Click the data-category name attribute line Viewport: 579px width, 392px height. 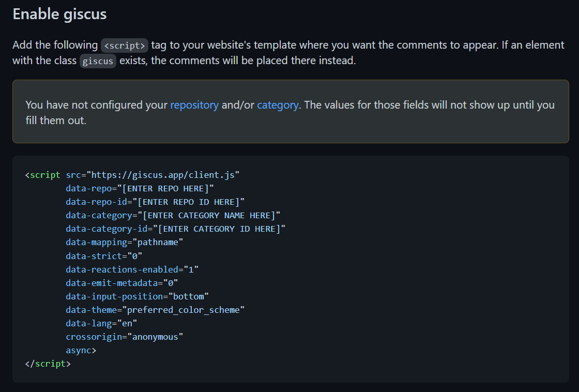pyautogui.click(x=173, y=215)
